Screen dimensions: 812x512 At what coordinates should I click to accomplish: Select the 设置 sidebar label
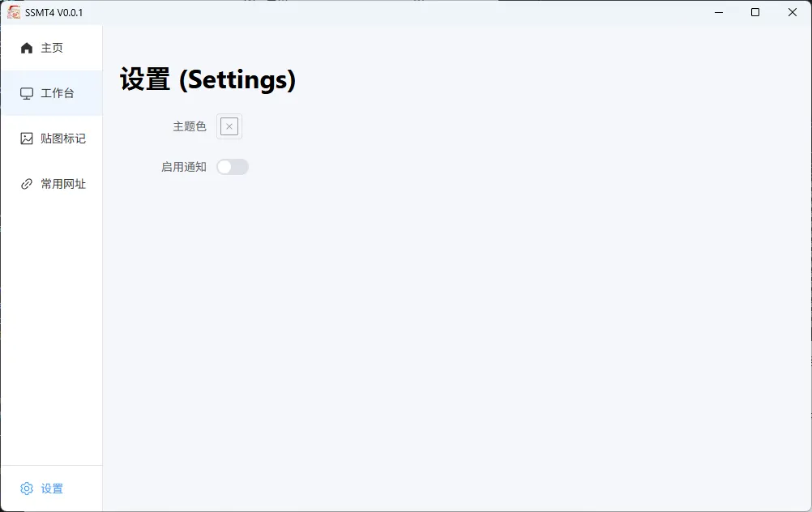[x=52, y=489]
